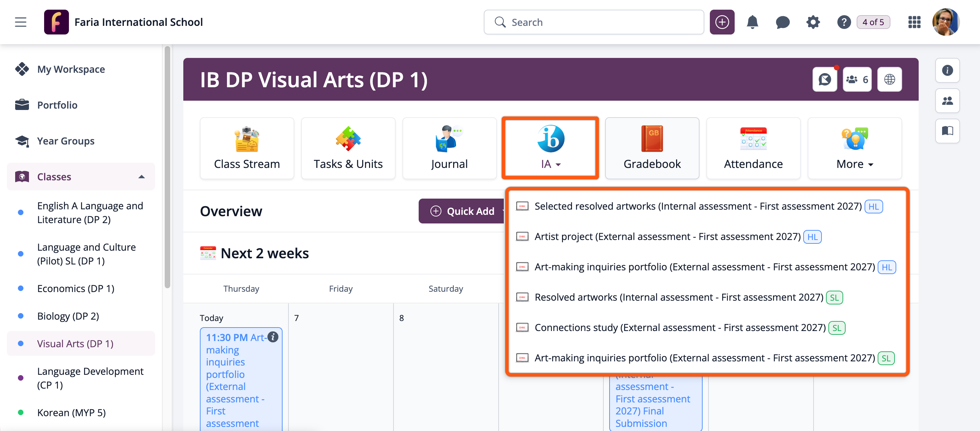
Task: Open the Gradebook tab
Action: (652, 148)
